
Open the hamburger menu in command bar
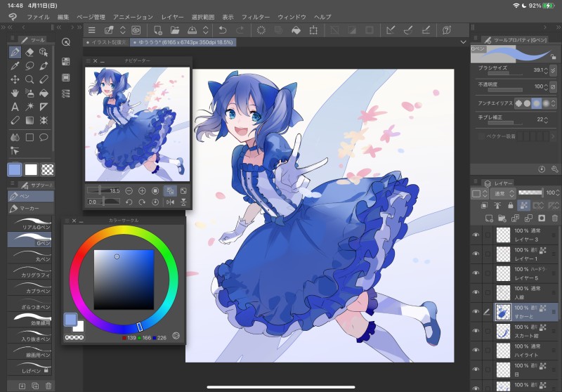click(92, 30)
